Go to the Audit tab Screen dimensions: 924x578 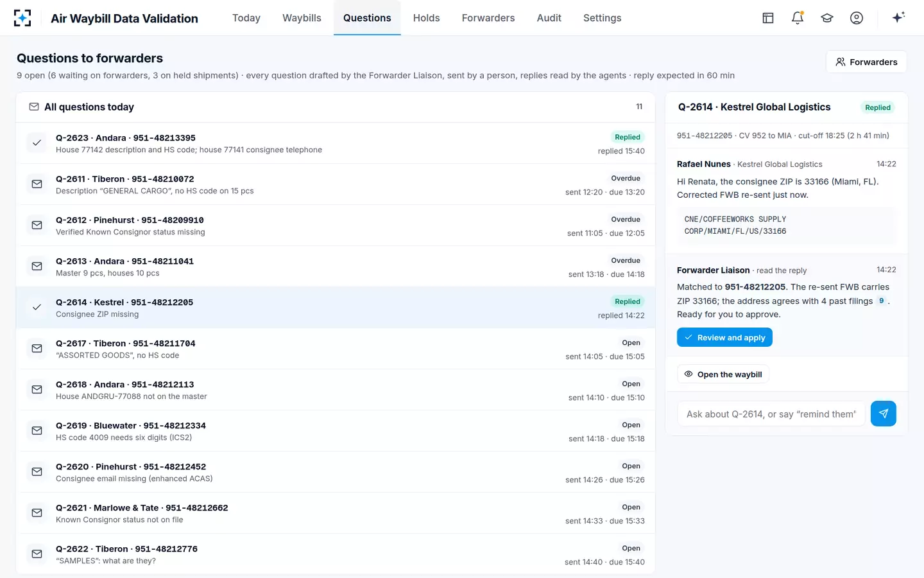(549, 18)
